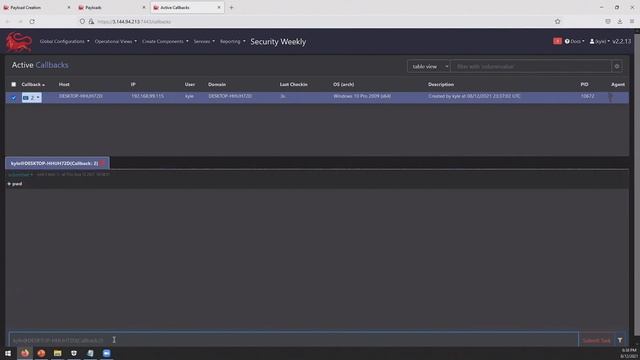Click the browser address bar URL

tap(134, 22)
